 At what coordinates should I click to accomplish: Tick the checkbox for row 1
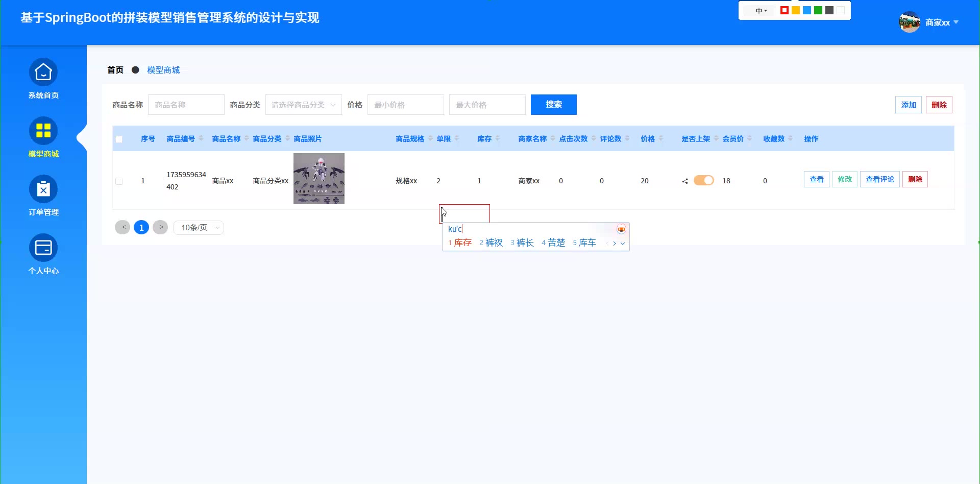point(119,181)
